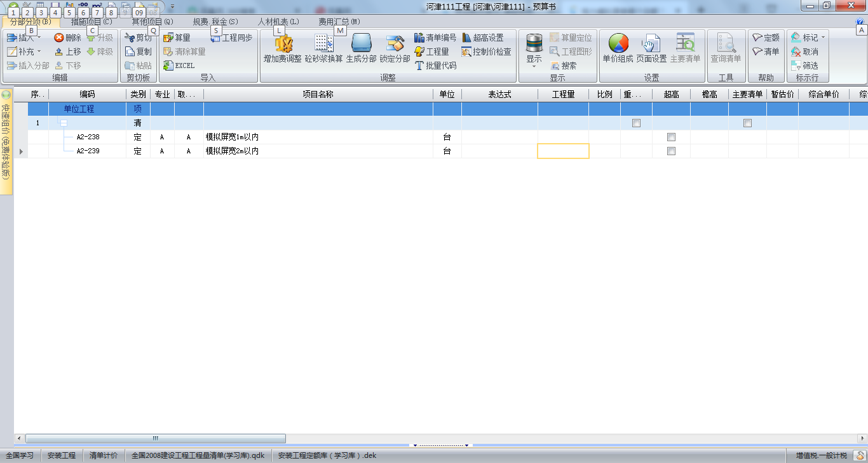This screenshot has width=868, height=463.
Task: Open 超高设置 settings
Action: pyautogui.click(x=483, y=38)
